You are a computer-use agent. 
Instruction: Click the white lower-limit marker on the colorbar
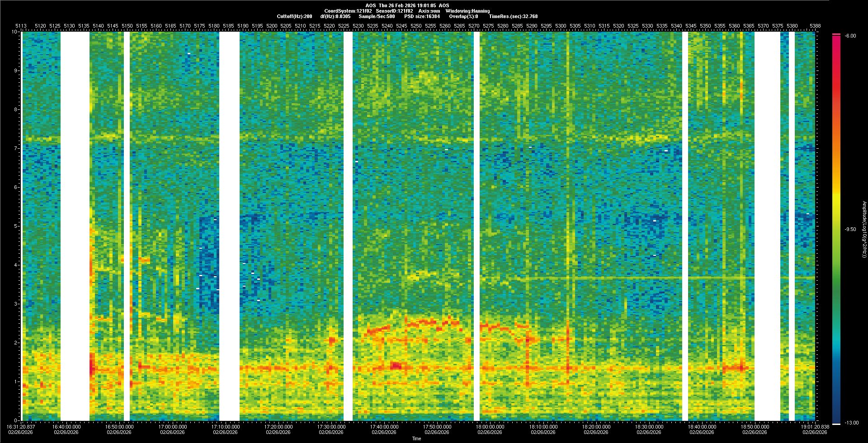(836, 424)
